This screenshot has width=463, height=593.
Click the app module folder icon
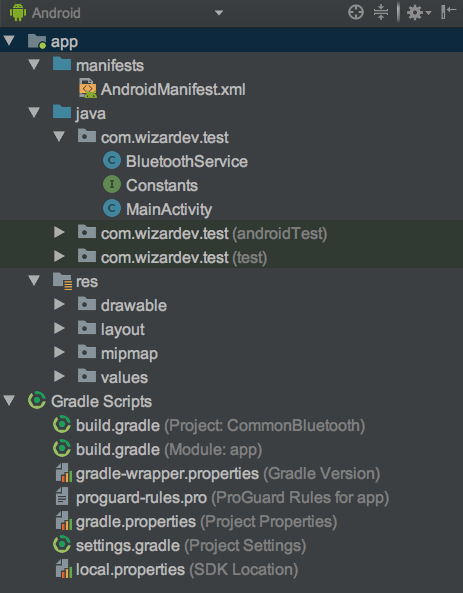click(x=37, y=41)
